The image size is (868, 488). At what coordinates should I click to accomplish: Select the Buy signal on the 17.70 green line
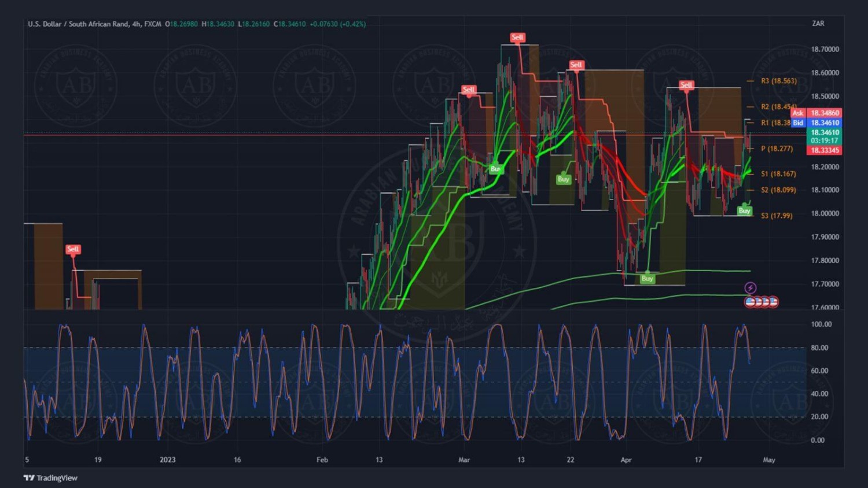click(x=647, y=279)
